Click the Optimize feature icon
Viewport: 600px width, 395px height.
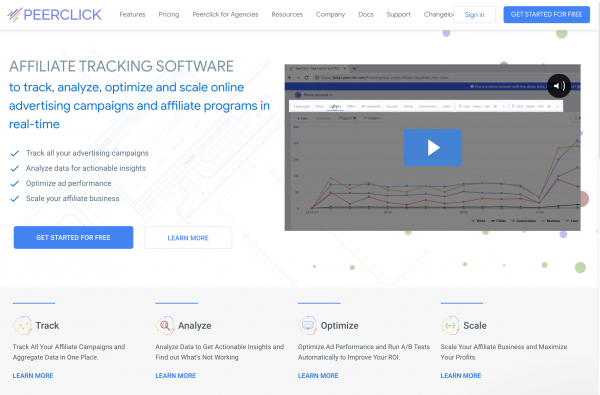pyautogui.click(x=307, y=326)
